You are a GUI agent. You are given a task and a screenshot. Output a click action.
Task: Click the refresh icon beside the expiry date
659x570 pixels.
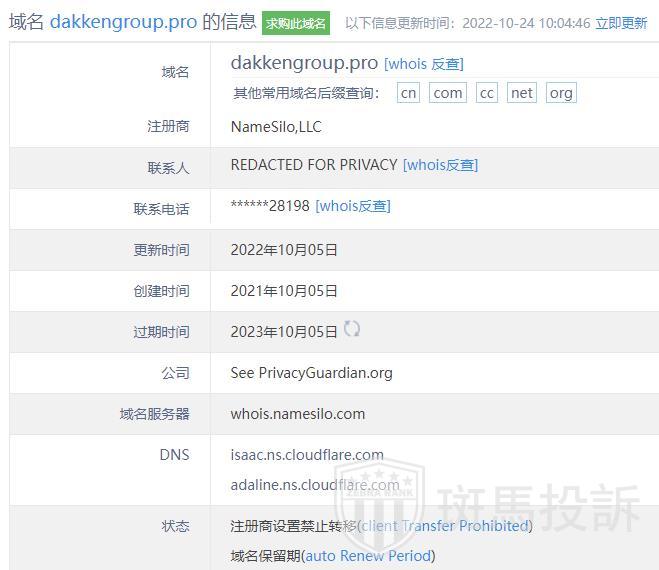point(351,329)
